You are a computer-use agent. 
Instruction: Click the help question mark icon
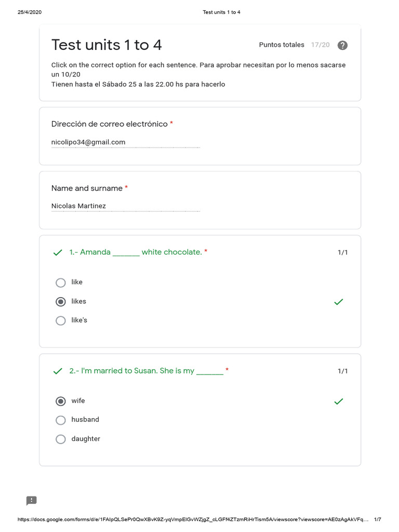(x=342, y=45)
